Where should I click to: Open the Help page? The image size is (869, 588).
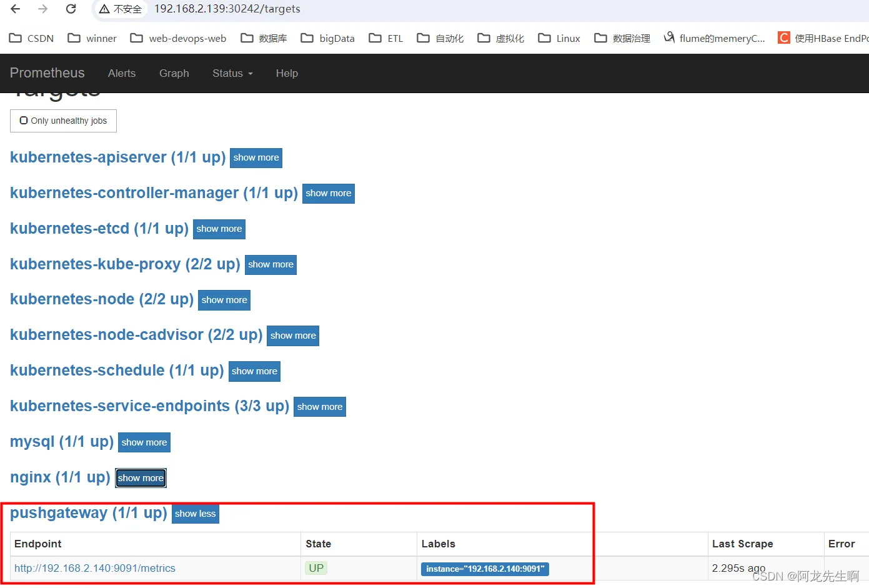coord(287,73)
